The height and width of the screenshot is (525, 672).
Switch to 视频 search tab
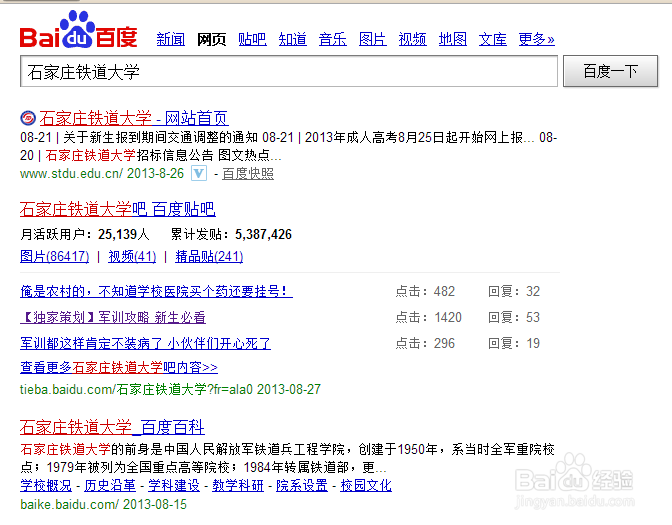412,39
